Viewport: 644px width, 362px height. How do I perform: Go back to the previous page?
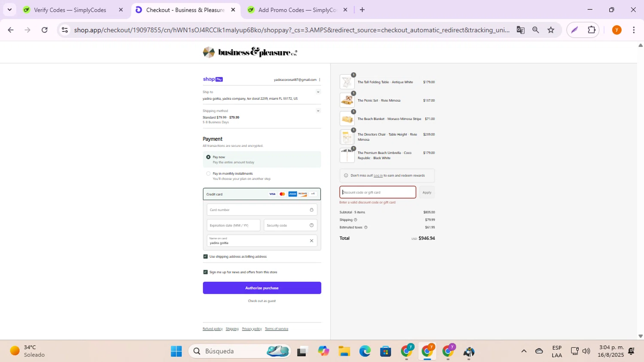tap(11, 30)
